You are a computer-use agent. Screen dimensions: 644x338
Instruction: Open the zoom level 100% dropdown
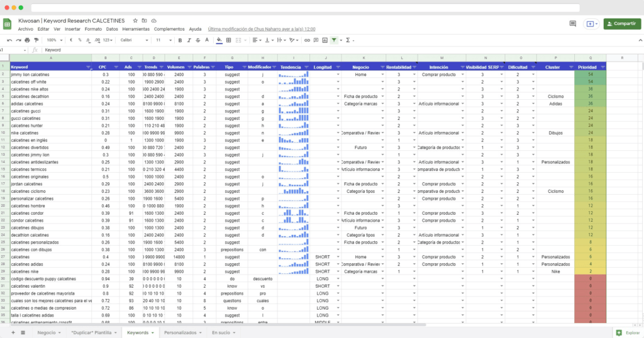point(54,40)
